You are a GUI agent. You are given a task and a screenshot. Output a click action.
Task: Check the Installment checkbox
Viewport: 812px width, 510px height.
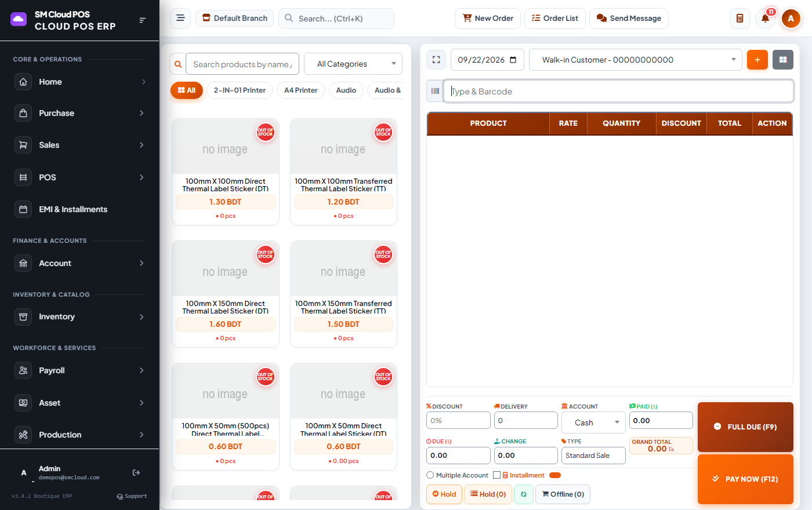496,475
